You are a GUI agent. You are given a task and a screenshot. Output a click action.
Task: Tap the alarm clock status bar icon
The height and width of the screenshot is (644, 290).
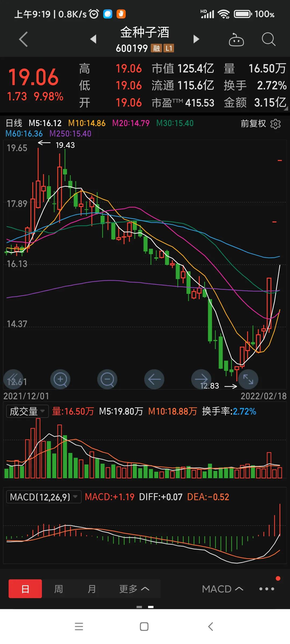click(x=94, y=14)
